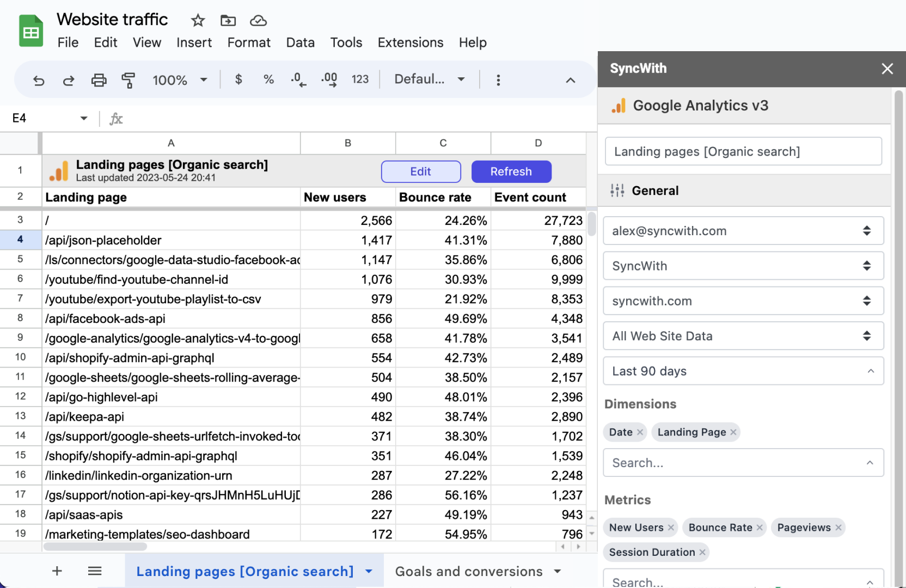This screenshot has width=906, height=588.
Task: Open more number formats via 123 icon
Action: click(360, 79)
